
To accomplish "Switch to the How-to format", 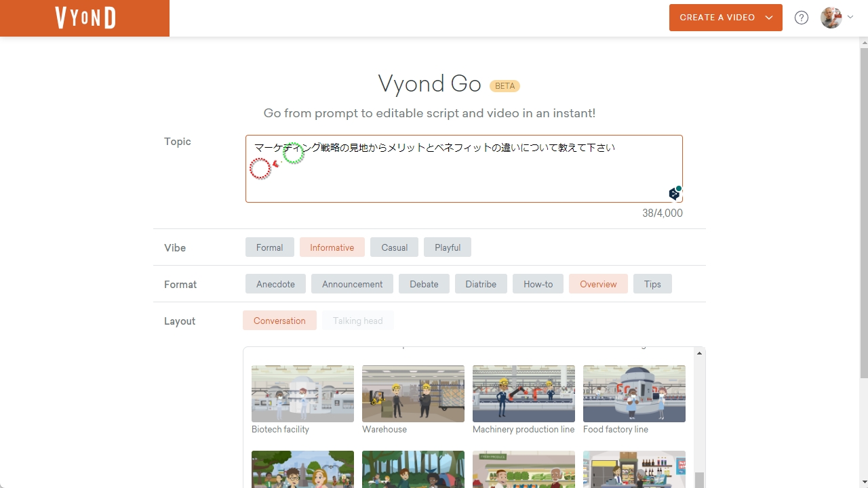I will tap(538, 284).
